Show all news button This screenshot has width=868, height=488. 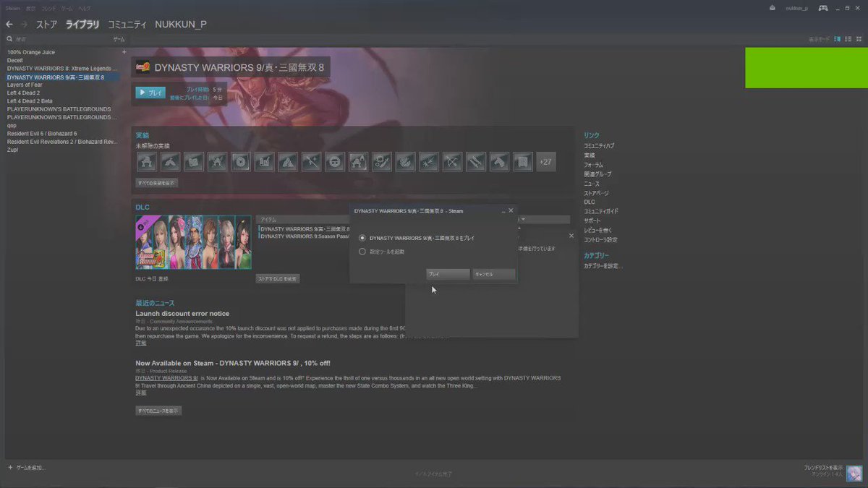(158, 411)
